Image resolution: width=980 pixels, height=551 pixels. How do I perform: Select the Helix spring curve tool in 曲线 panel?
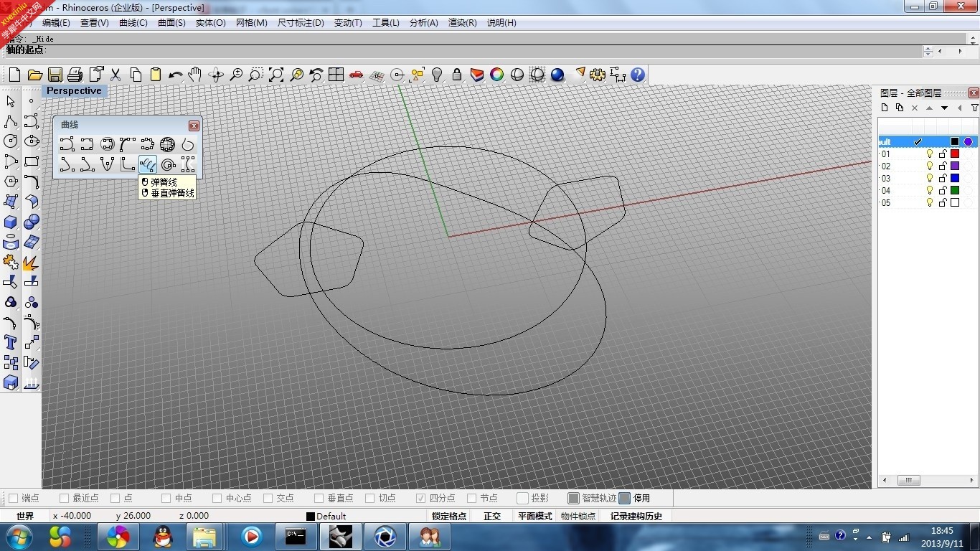point(148,165)
